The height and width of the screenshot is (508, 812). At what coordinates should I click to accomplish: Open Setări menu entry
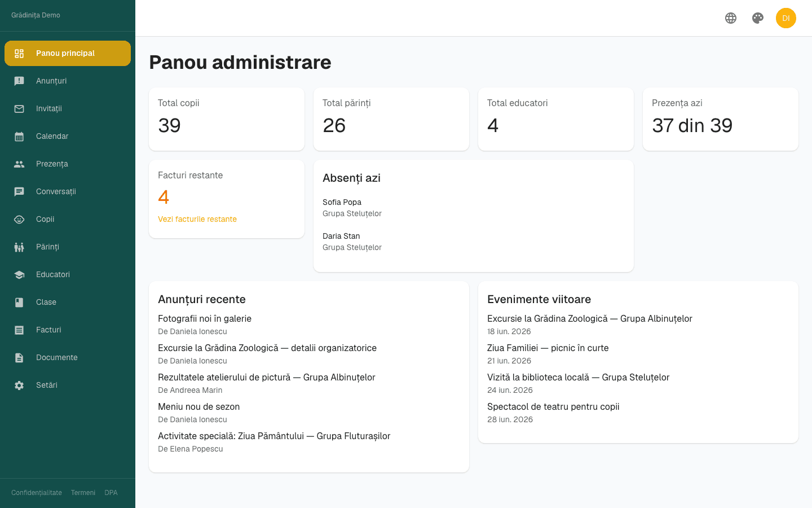pos(68,385)
